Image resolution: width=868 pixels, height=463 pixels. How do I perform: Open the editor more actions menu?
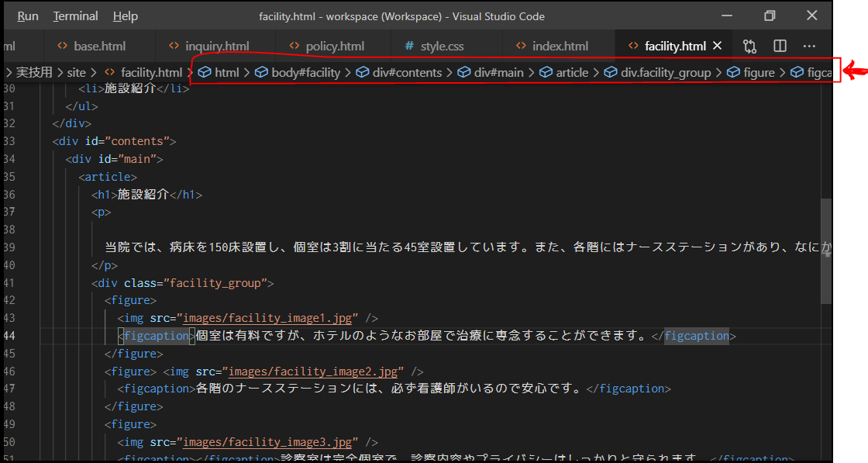809,46
